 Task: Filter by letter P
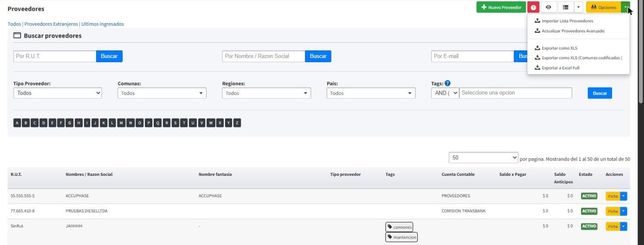point(149,123)
